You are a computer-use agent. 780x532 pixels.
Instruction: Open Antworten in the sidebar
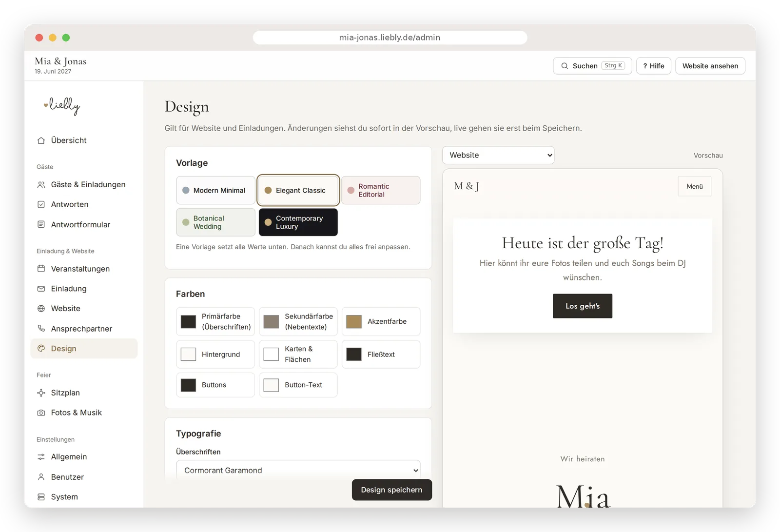tap(84, 204)
